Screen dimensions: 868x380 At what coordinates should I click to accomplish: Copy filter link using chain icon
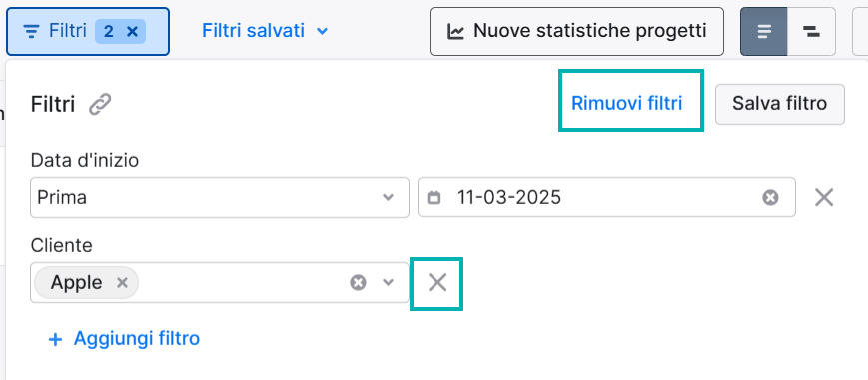coord(100,104)
